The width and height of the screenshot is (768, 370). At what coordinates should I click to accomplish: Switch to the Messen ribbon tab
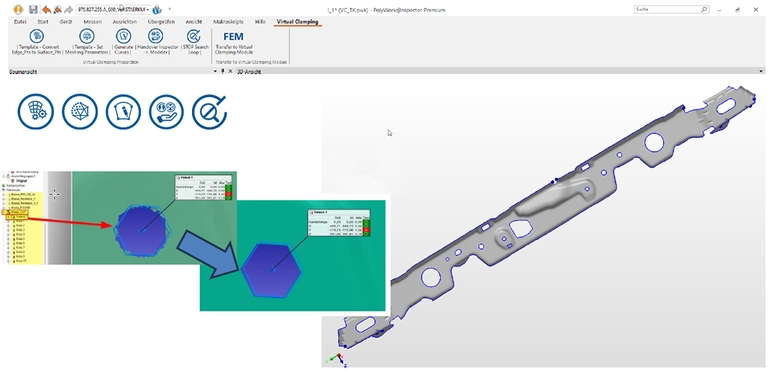pos(93,22)
